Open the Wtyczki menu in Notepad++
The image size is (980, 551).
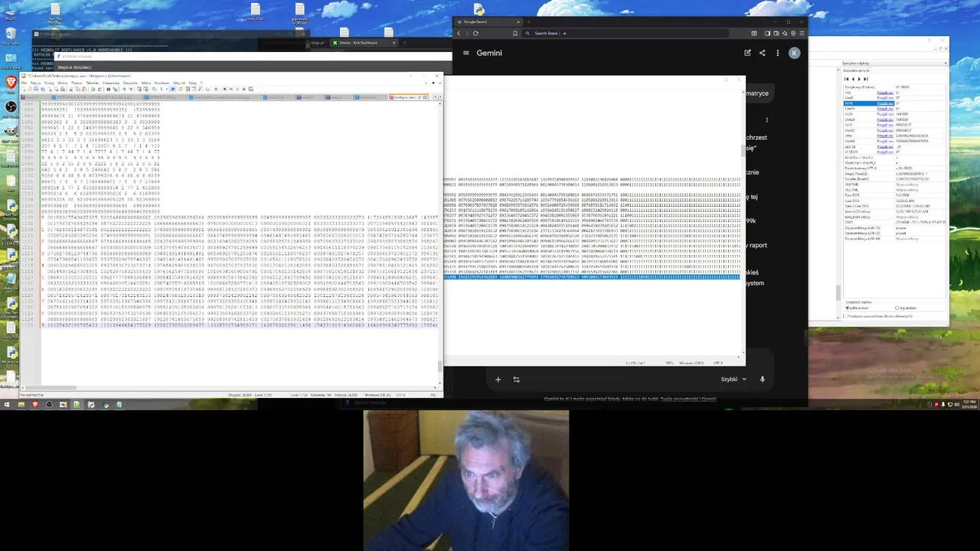pyautogui.click(x=179, y=83)
